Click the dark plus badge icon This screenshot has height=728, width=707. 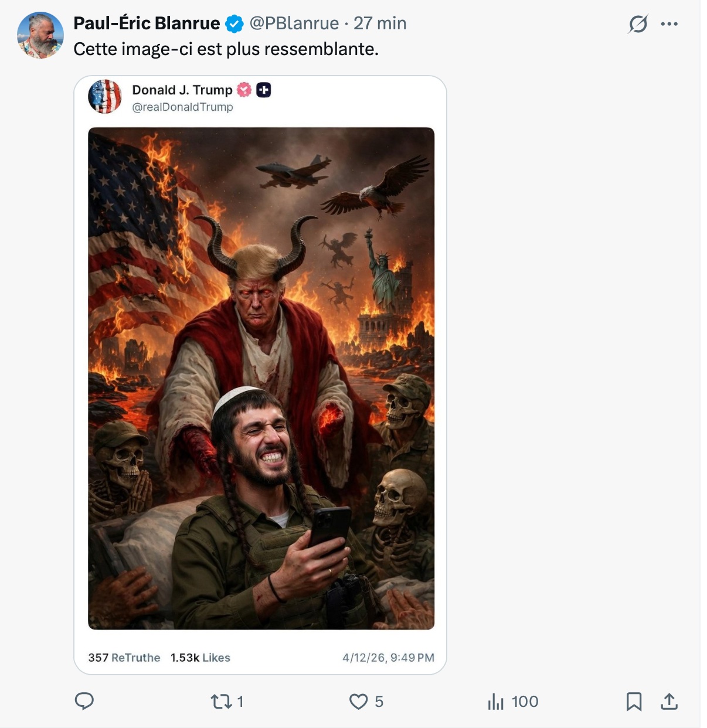click(264, 90)
